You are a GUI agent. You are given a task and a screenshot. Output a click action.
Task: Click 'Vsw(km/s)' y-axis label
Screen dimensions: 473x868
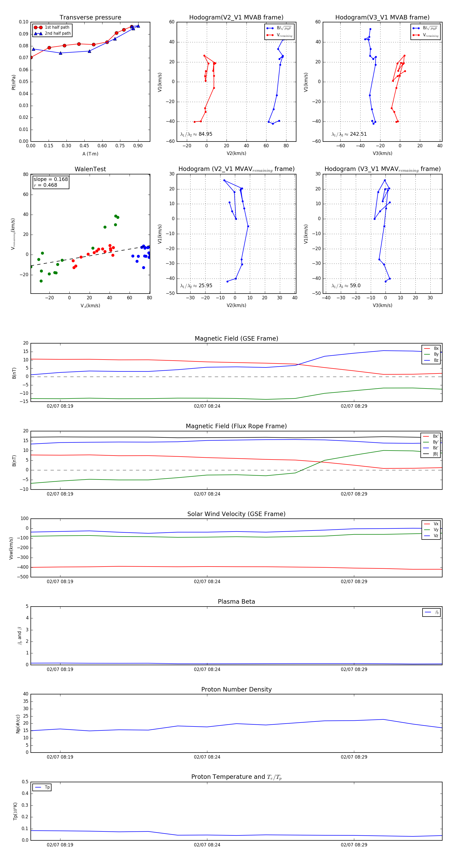11,548
